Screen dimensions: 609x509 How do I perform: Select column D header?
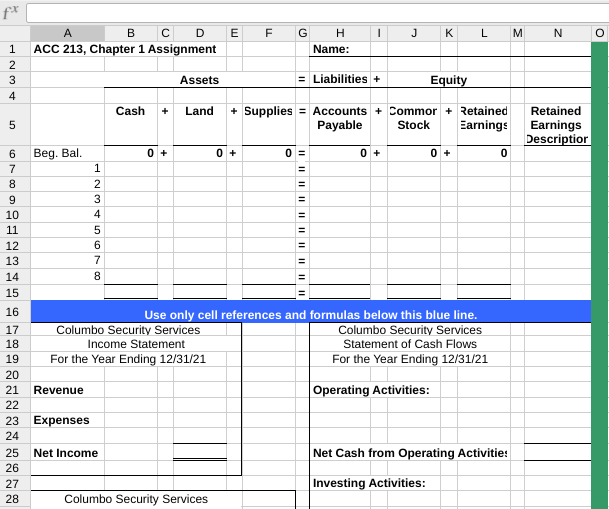200,33
